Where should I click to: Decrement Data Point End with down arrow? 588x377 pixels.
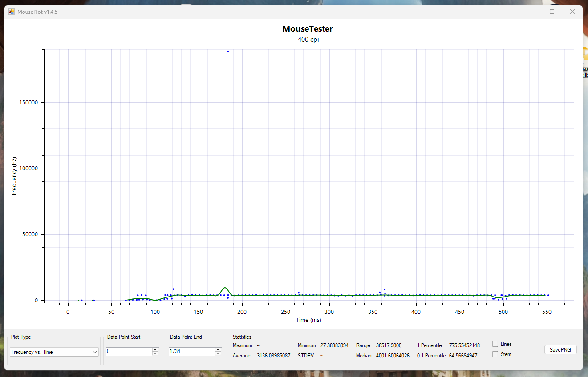pos(218,353)
